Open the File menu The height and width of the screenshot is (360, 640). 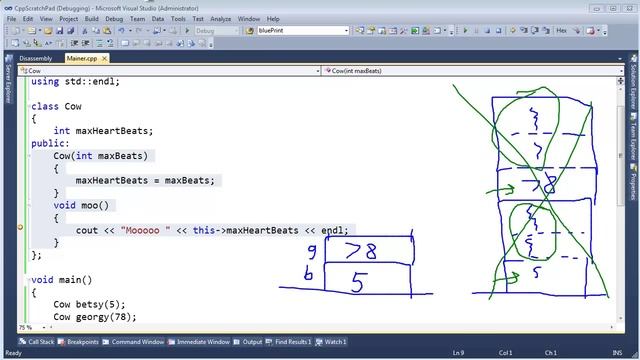11,19
